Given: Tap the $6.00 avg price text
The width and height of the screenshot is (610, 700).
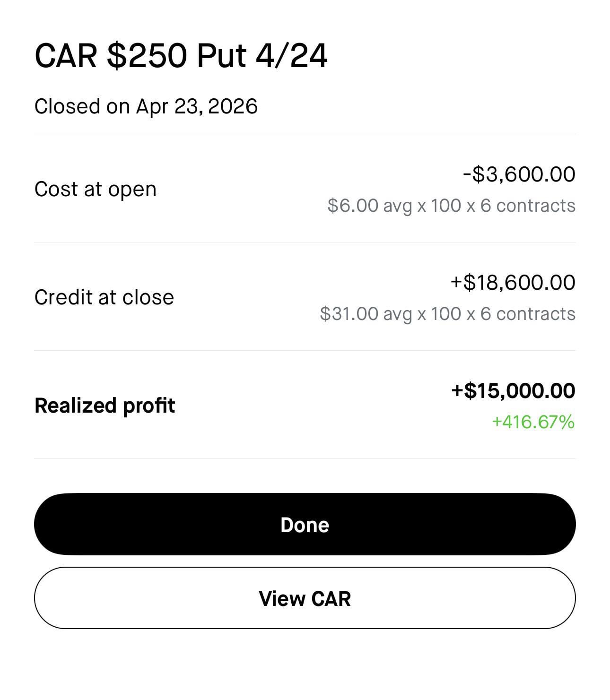Looking at the screenshot, I should [369, 206].
